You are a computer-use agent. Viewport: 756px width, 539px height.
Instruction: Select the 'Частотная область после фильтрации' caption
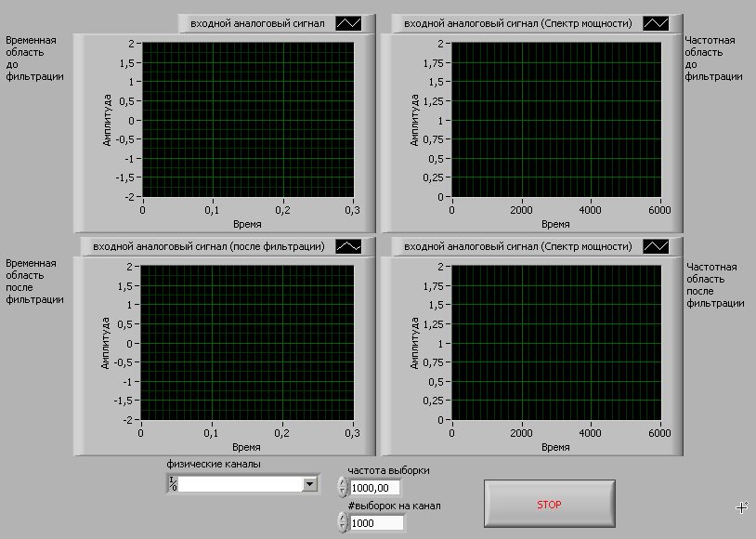[715, 284]
